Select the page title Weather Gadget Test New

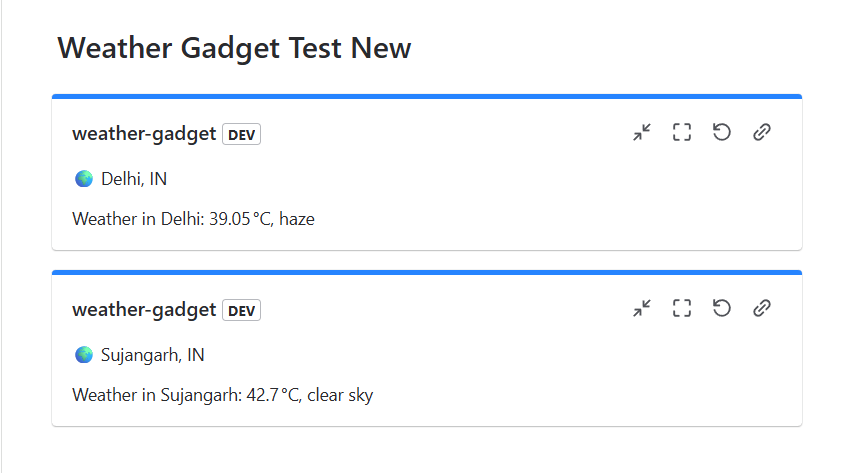234,47
